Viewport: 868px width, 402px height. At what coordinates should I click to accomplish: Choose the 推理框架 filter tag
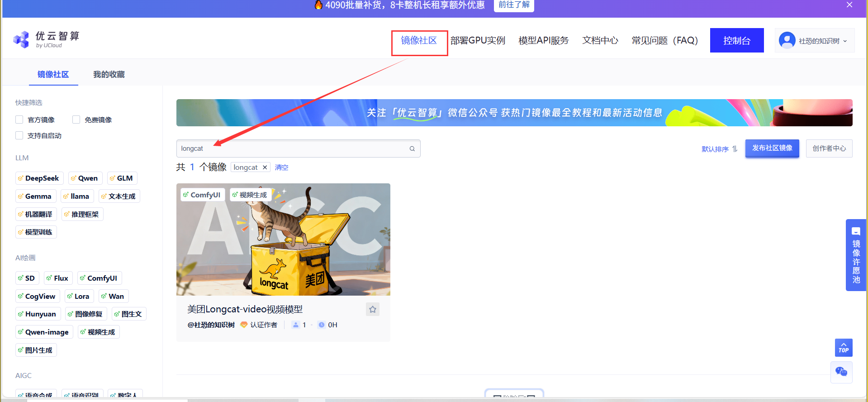tap(82, 214)
